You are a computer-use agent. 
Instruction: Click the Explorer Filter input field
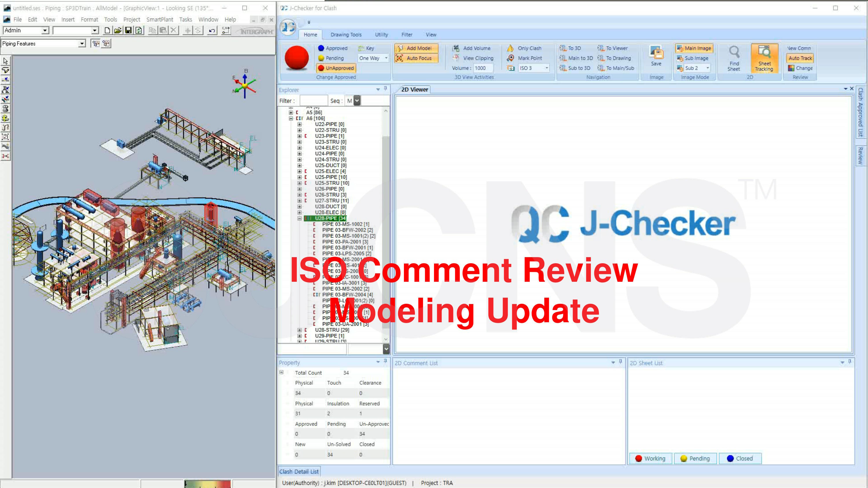pos(313,100)
